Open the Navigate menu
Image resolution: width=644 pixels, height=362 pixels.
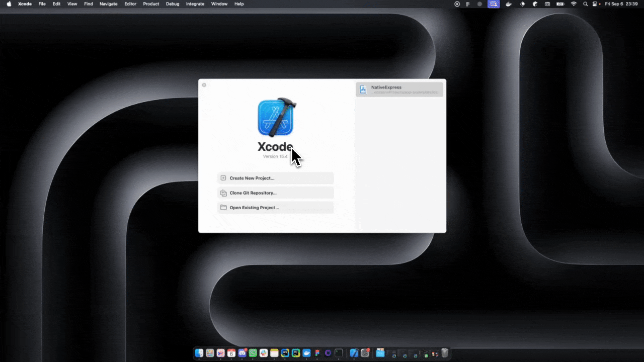click(109, 4)
